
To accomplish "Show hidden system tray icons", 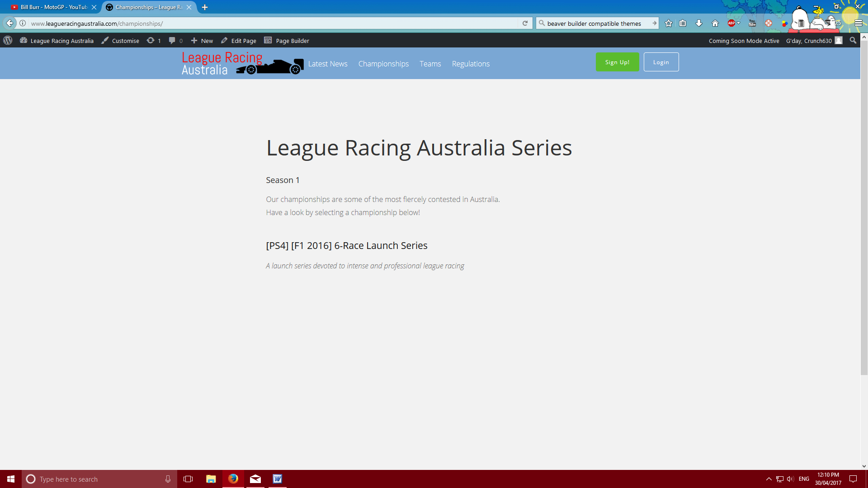I will tap(769, 479).
